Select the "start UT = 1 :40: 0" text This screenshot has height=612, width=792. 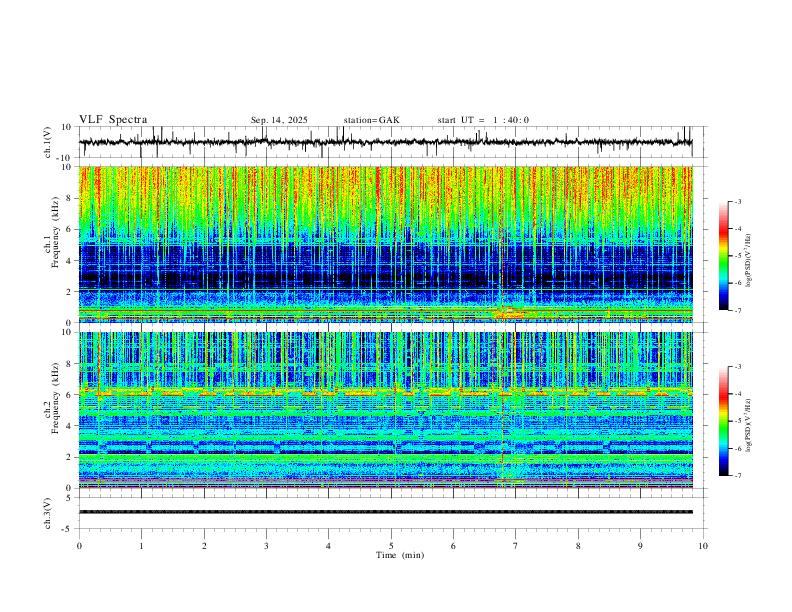tap(483, 120)
